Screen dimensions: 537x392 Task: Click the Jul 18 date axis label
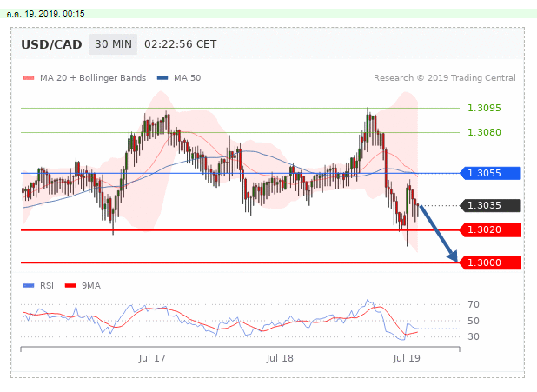coord(280,358)
